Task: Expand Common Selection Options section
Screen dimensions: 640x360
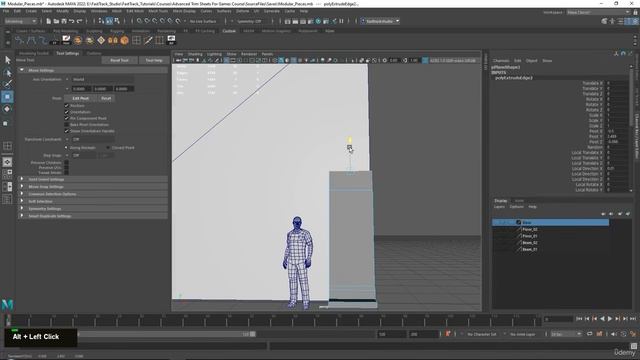Action: tap(93, 194)
